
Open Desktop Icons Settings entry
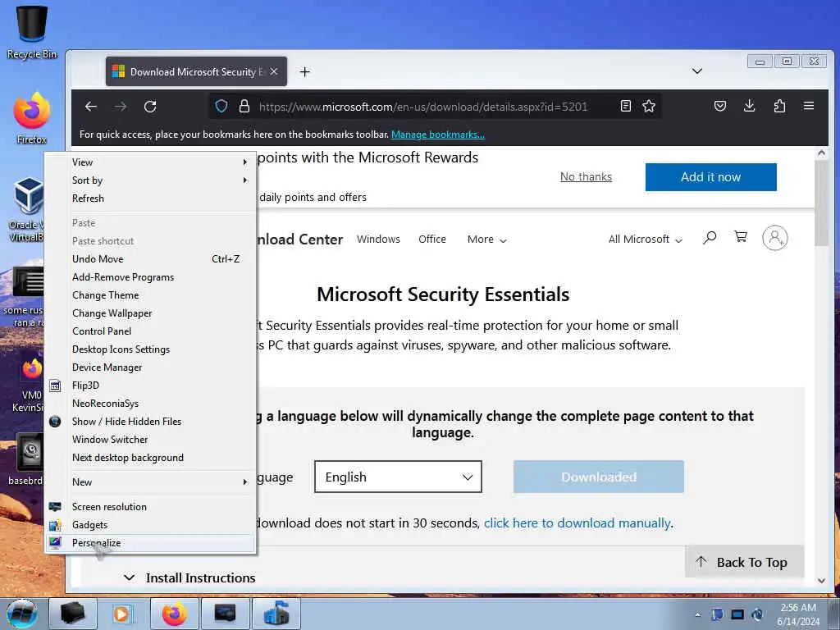(150, 349)
